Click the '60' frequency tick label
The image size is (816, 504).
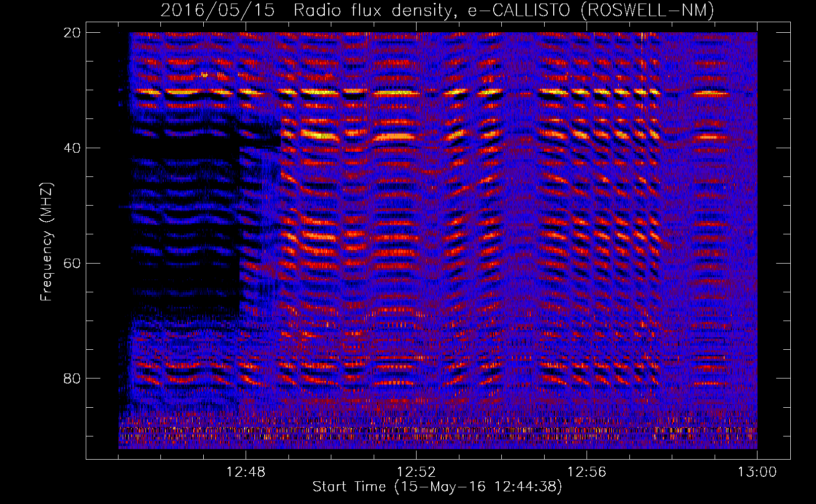72,263
